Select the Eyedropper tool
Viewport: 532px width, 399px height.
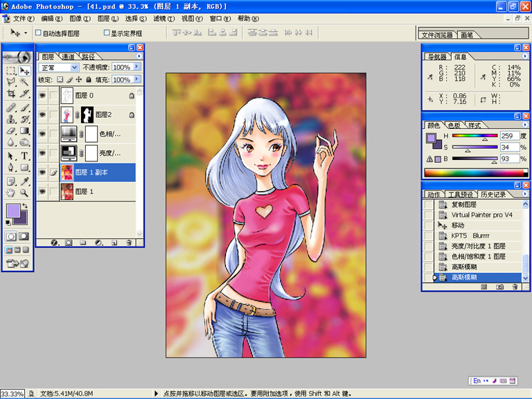[24, 181]
